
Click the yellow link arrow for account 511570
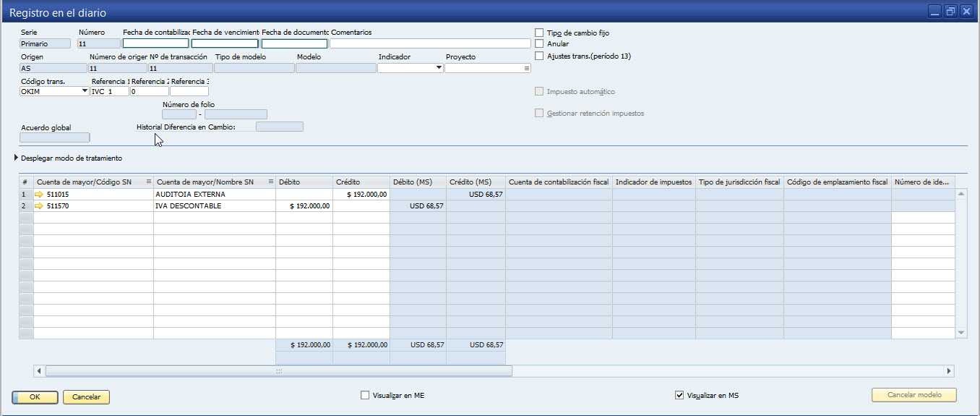(39, 205)
